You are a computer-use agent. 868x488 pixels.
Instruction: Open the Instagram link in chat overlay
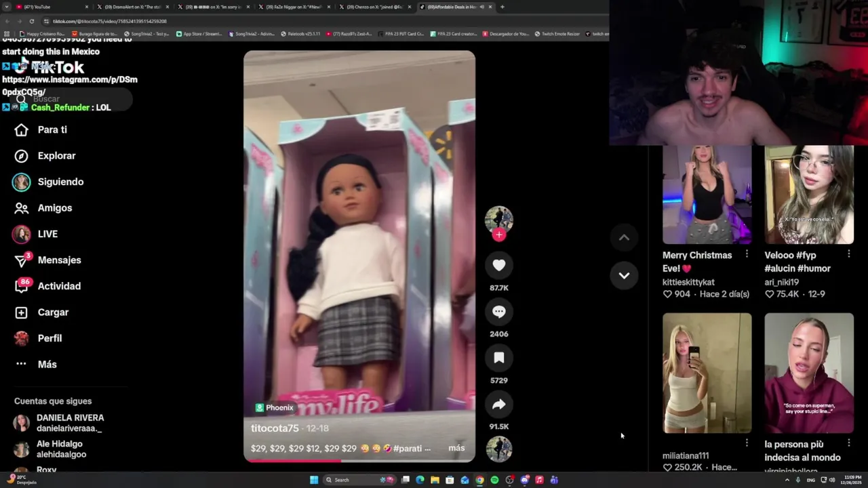click(70, 85)
